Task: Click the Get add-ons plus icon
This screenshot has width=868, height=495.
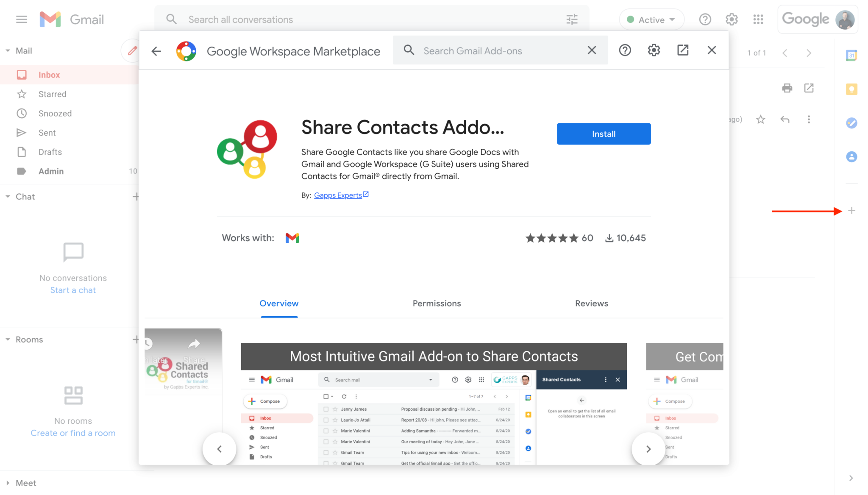Action: tap(851, 211)
